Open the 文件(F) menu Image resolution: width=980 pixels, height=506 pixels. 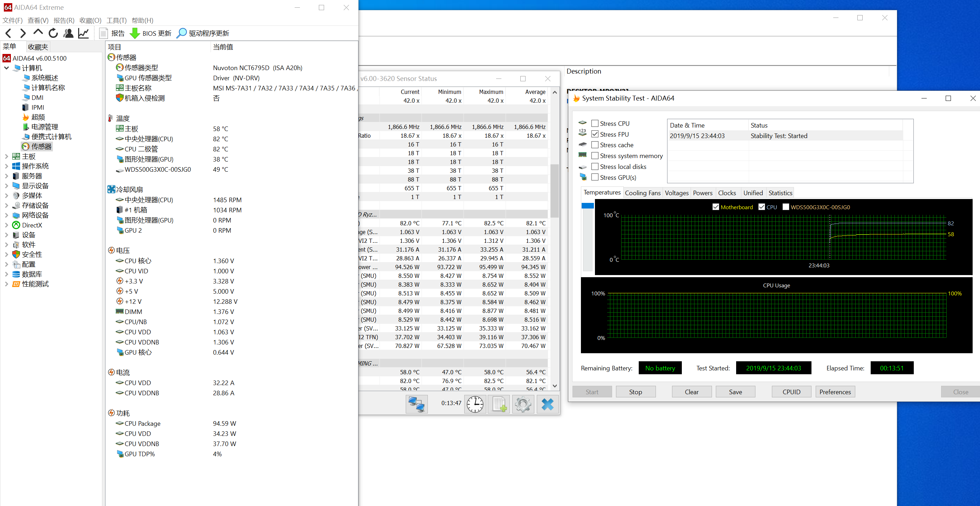[13, 21]
